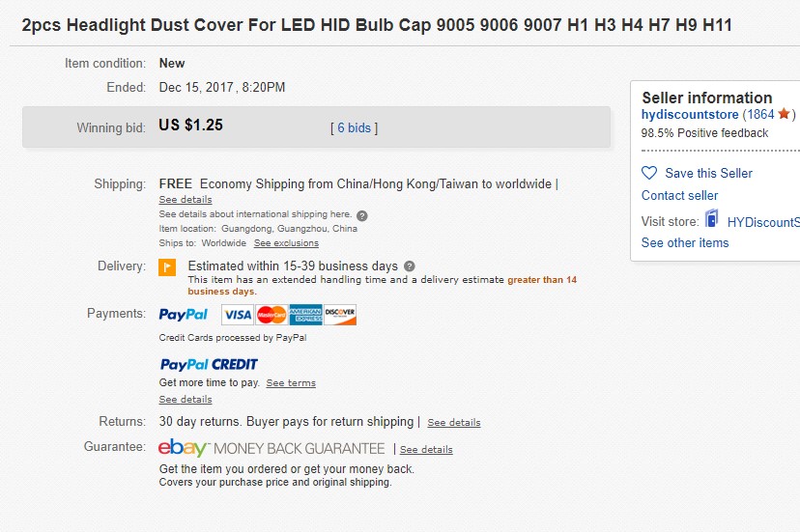Open See details link for Returns
This screenshot has height=532, width=800.
[454, 423]
